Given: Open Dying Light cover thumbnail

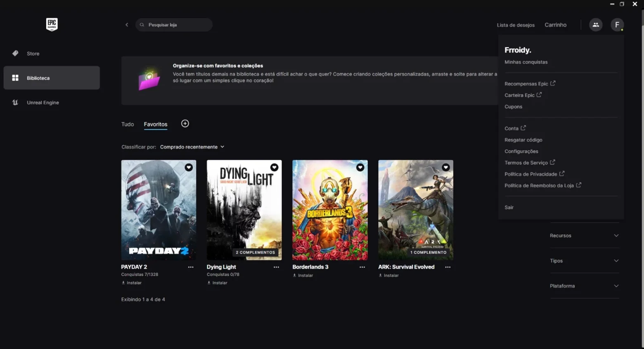Looking at the screenshot, I should 244,210.
